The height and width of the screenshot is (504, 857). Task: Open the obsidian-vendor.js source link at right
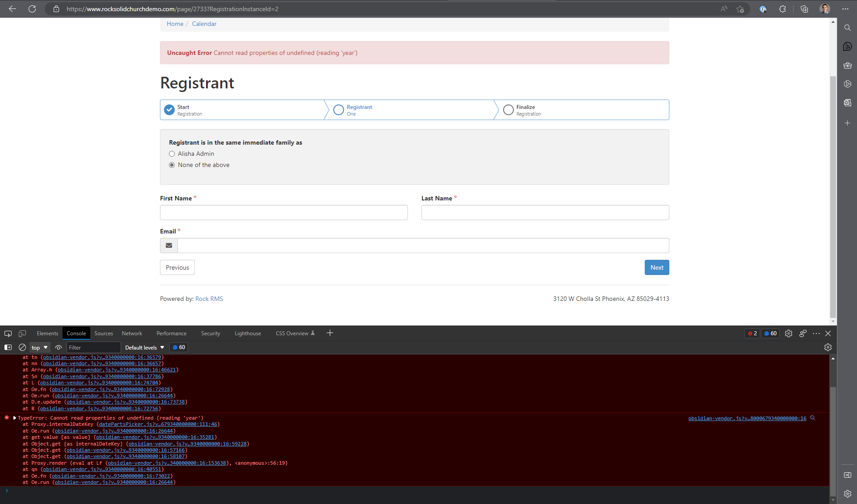coord(747,418)
